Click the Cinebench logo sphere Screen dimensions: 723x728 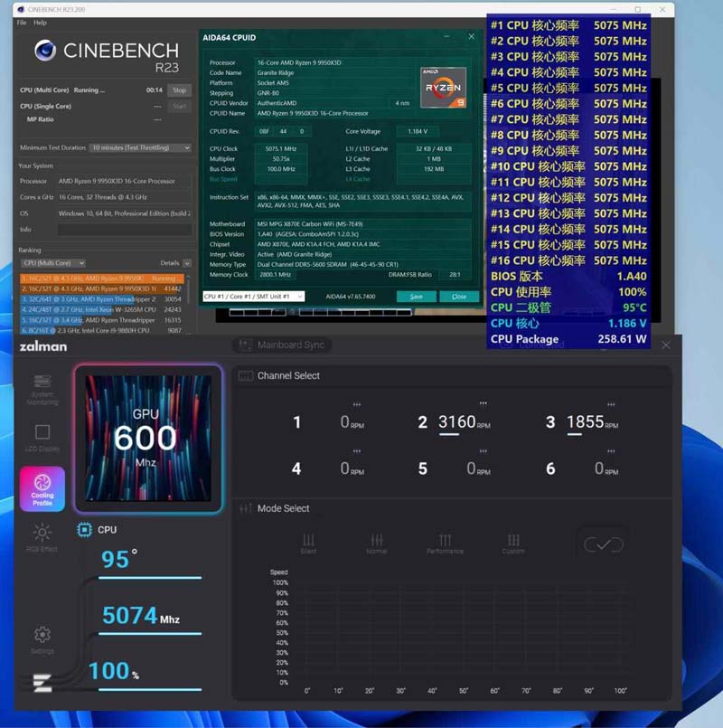45,50
